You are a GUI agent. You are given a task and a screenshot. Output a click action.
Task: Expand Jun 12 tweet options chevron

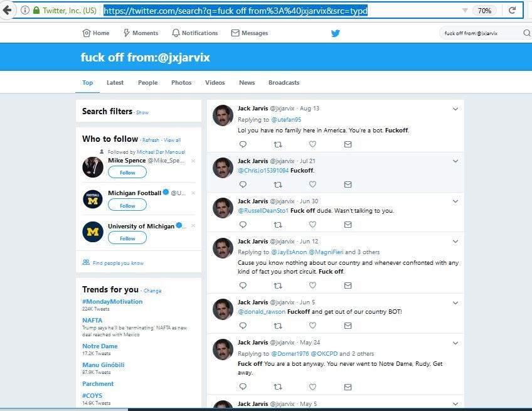(455, 242)
